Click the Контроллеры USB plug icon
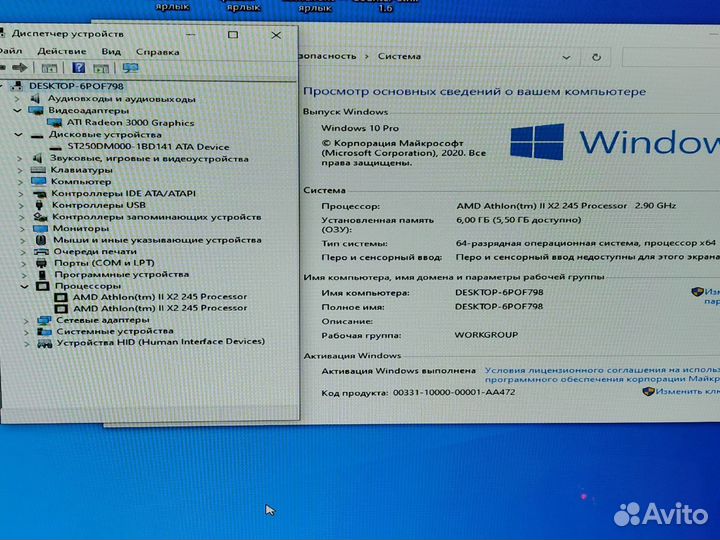The image size is (720, 540). point(39,205)
